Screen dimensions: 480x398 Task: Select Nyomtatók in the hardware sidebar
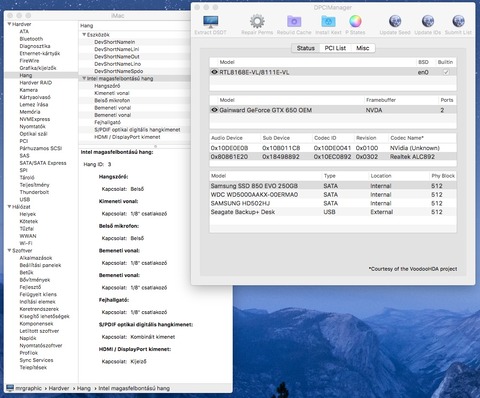point(32,126)
